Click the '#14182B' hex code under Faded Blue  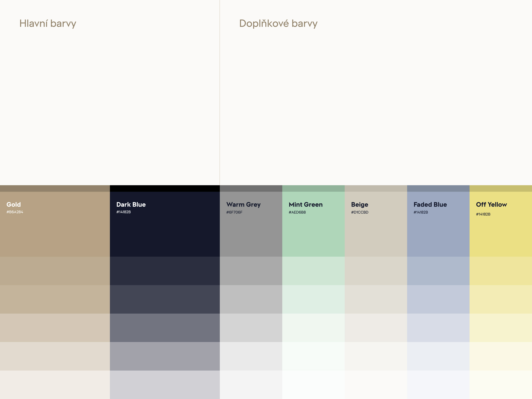click(421, 212)
